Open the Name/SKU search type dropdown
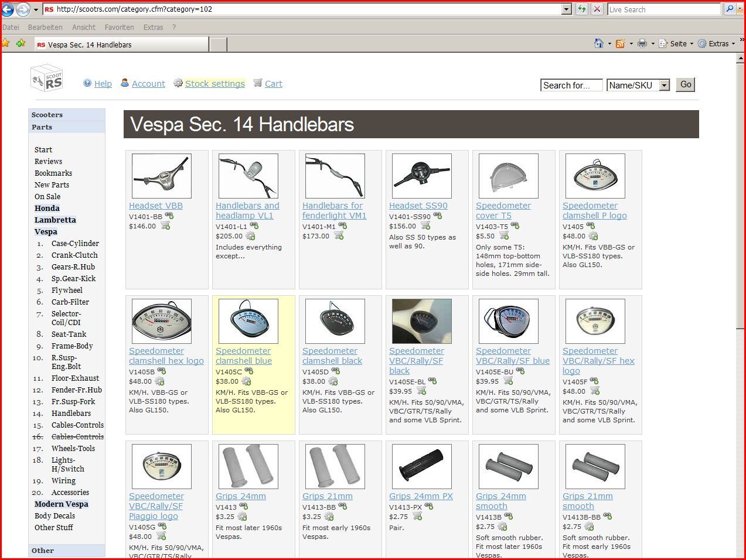 coord(664,86)
